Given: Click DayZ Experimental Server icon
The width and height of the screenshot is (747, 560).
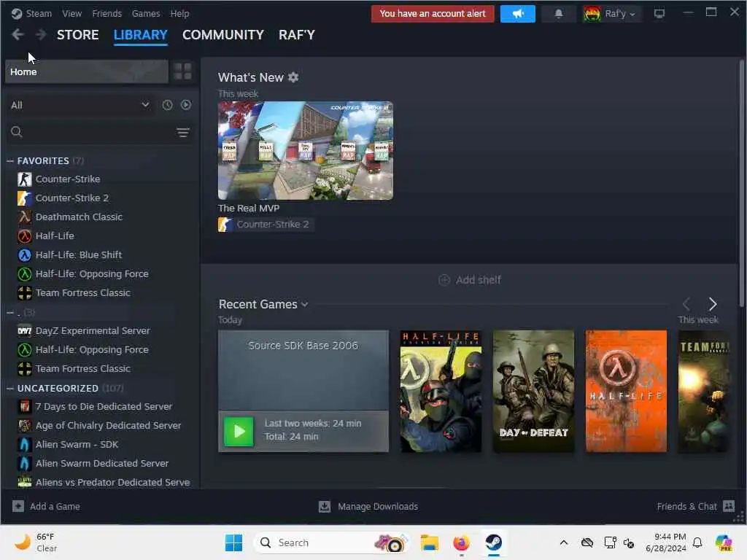Looking at the screenshot, I should [x=25, y=330].
